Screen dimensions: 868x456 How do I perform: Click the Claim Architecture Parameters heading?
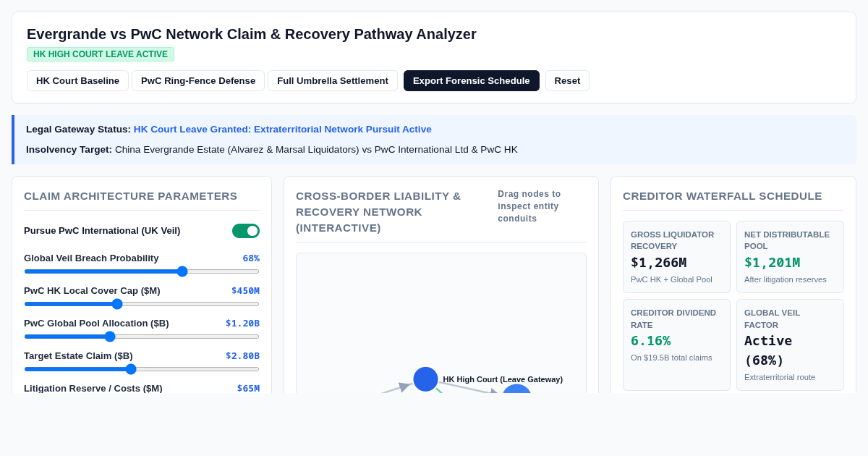click(x=131, y=196)
